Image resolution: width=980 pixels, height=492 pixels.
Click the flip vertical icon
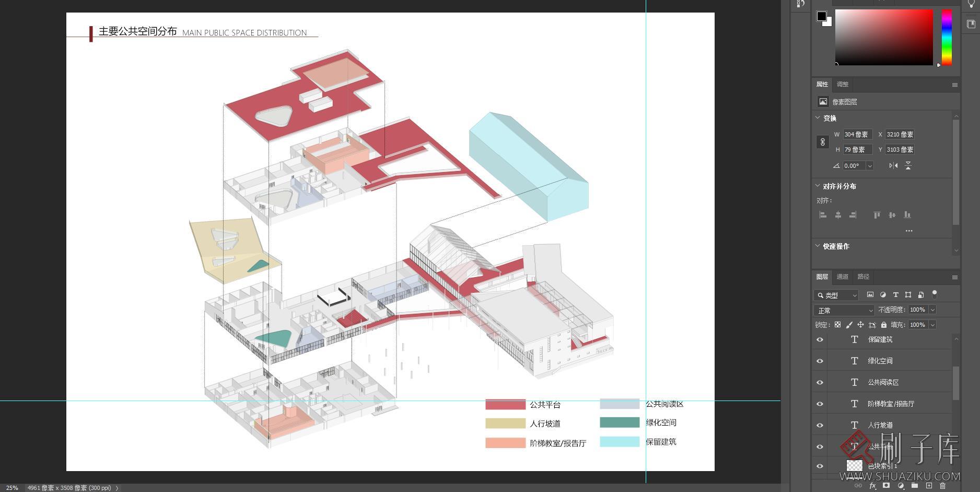click(908, 166)
